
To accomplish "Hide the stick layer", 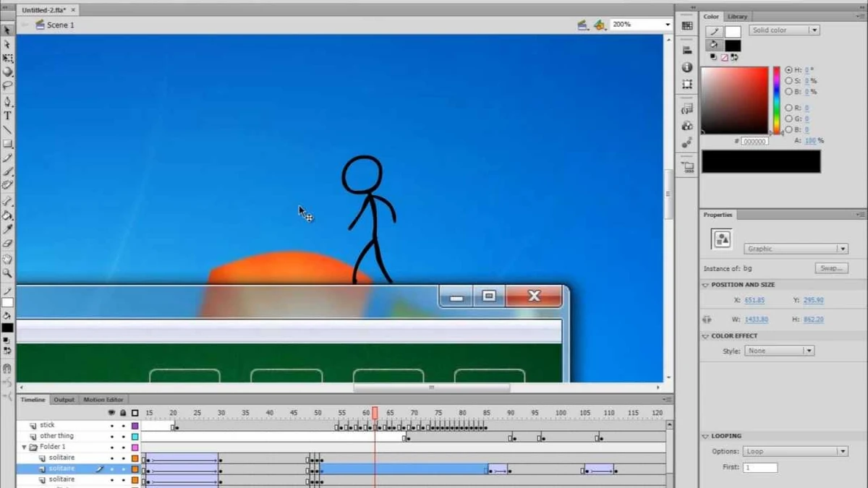I will coord(111,426).
